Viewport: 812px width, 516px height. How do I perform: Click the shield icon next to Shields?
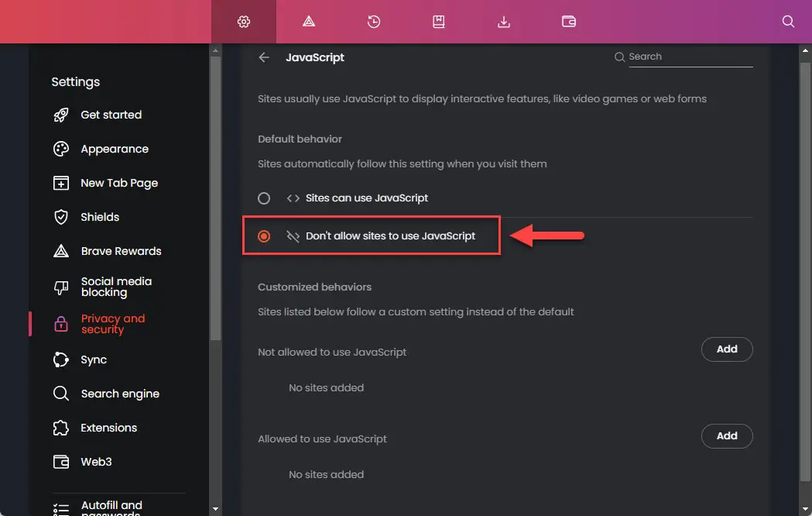click(61, 217)
